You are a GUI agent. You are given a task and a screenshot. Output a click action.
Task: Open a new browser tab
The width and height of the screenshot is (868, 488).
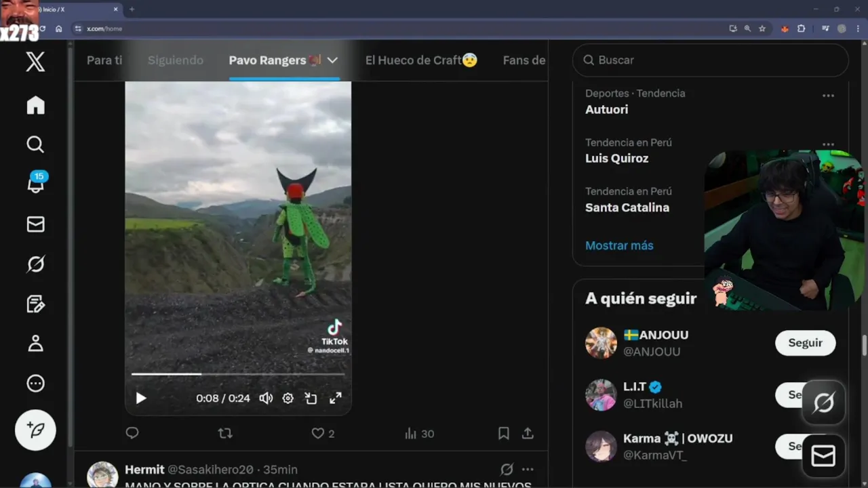click(x=132, y=9)
